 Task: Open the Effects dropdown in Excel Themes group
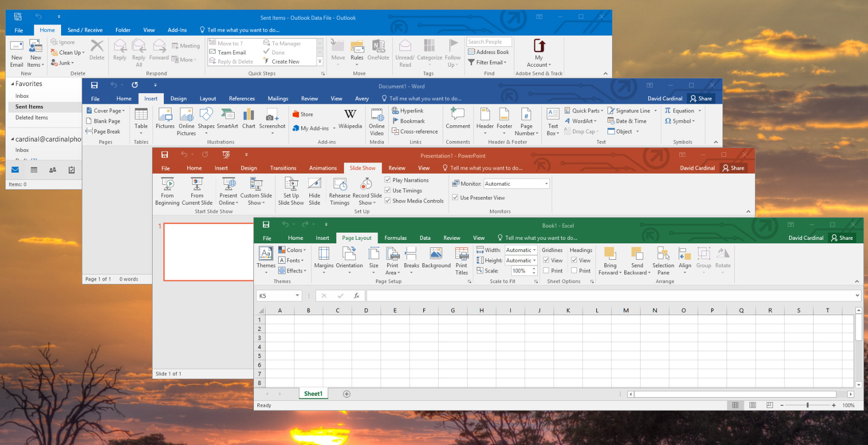[x=292, y=271]
